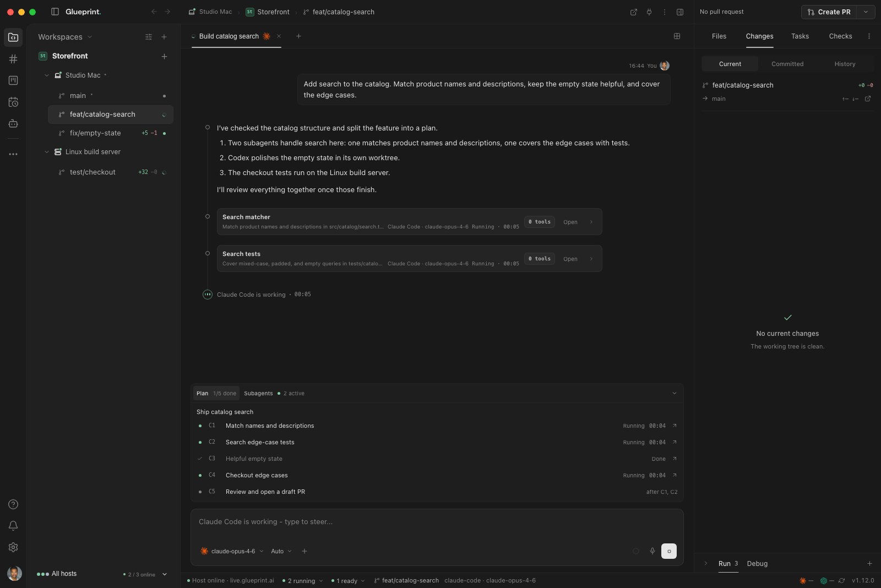
Task: Open notifications bell icon
Action: click(x=13, y=526)
